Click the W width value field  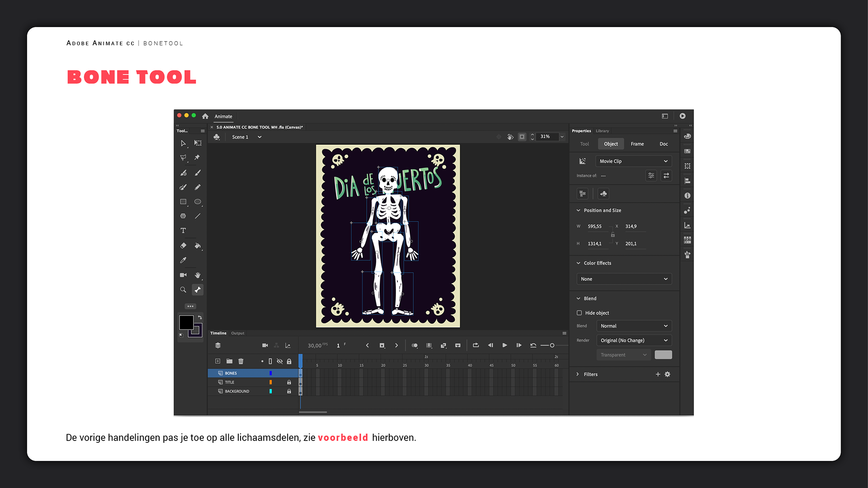(x=594, y=226)
